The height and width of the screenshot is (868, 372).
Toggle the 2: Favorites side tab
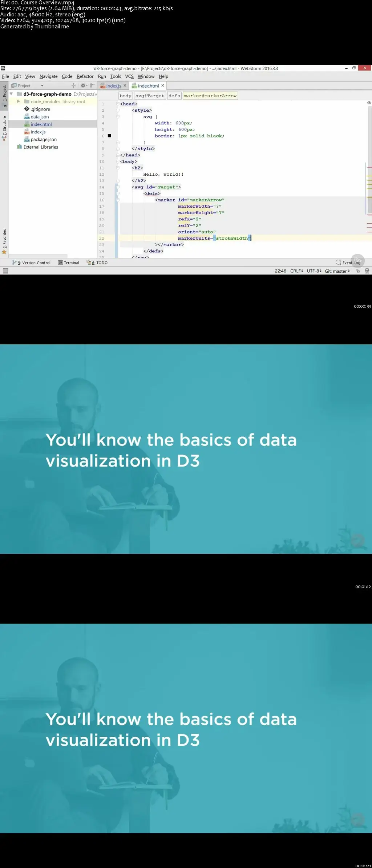(x=4, y=241)
